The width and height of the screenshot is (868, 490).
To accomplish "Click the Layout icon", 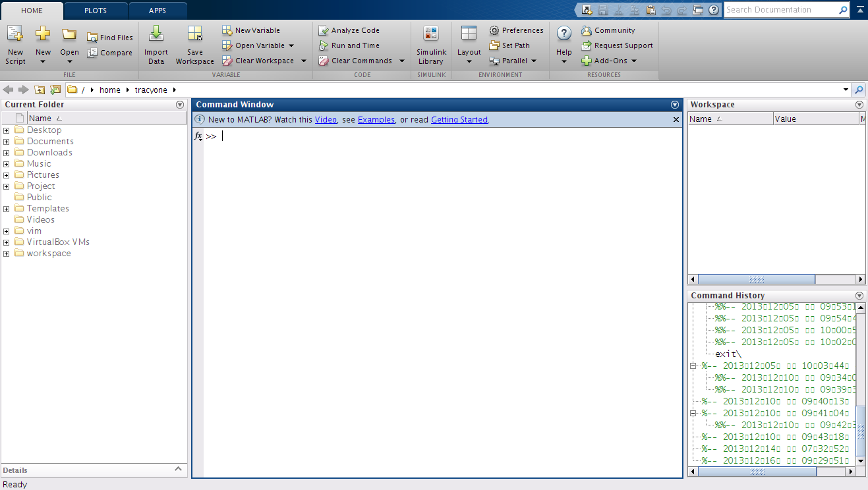I will 469,34.
